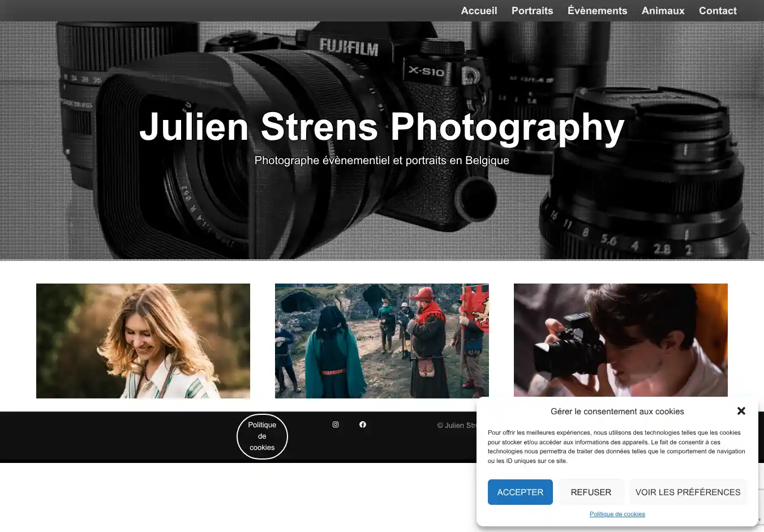
Task: Click the © Julien Strens footer text
Action: (x=457, y=426)
